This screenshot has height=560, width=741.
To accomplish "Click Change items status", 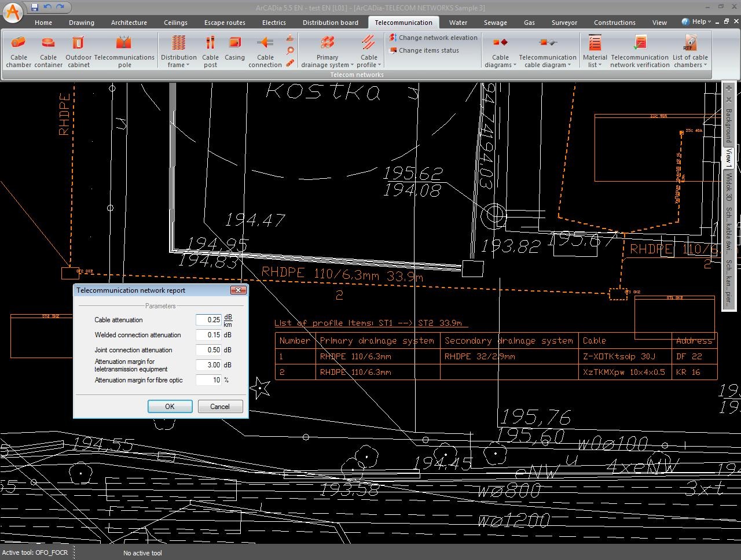I will pos(428,50).
